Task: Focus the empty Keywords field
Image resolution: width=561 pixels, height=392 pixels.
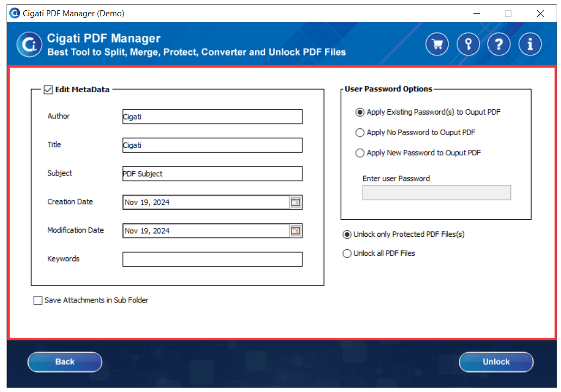Action: (213, 260)
